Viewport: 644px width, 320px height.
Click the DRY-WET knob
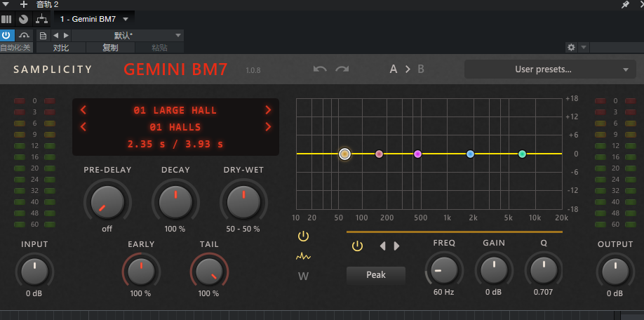(x=243, y=202)
